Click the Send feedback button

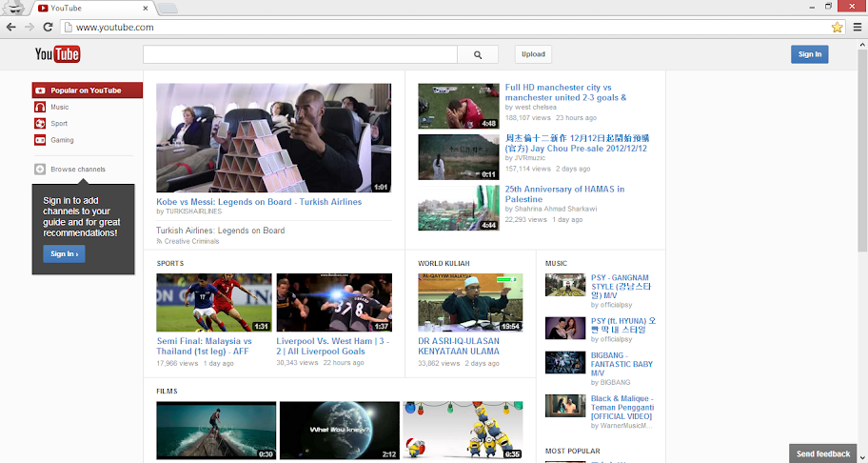click(x=823, y=453)
